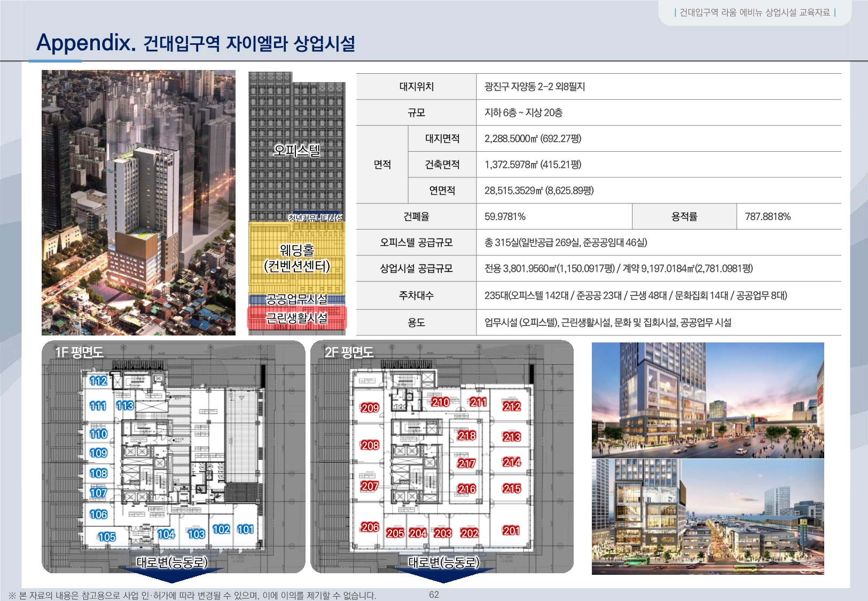868x601 pixels.
Task: Click the '2F 평면도' floor plan title
Action: (349, 352)
